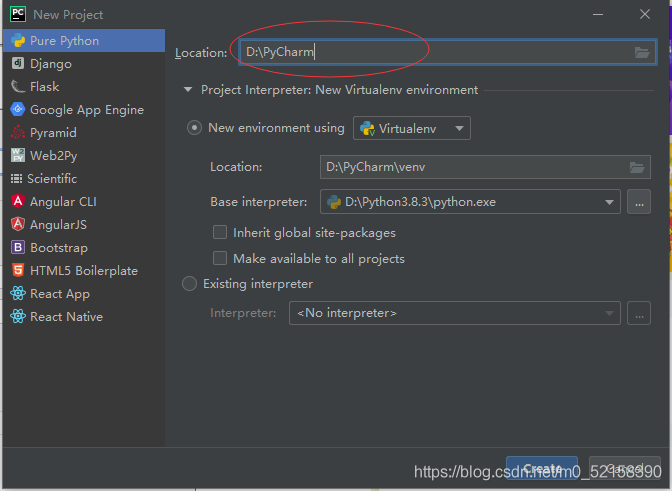Viewport: 672px width, 491px height.
Task: Close the New Project dialog
Action: 645,14
